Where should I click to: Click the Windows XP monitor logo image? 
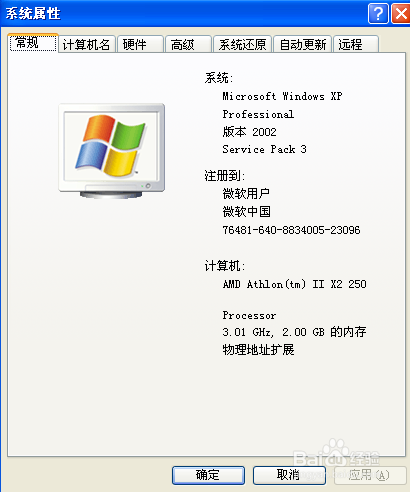point(112,151)
